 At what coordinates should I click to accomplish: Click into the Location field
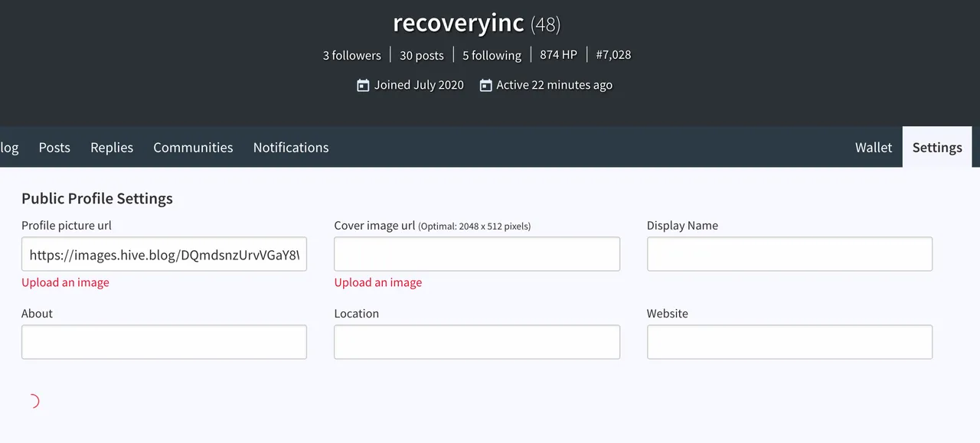pyautogui.click(x=477, y=342)
